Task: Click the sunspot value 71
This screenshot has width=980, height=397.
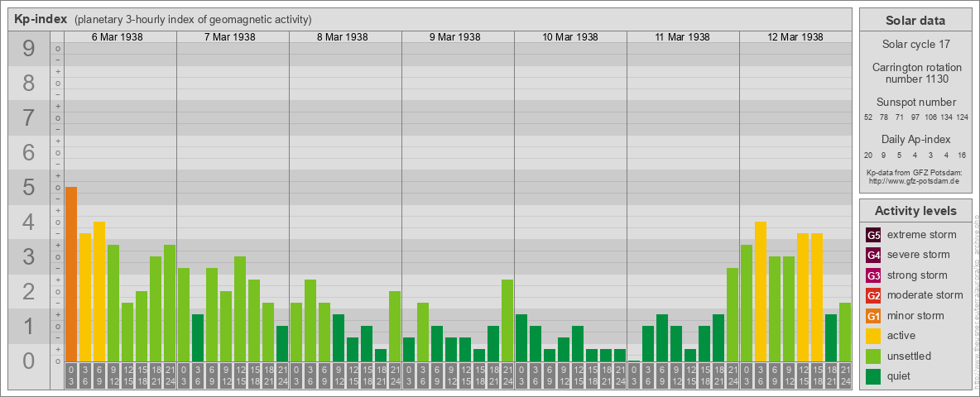Action: (900, 117)
